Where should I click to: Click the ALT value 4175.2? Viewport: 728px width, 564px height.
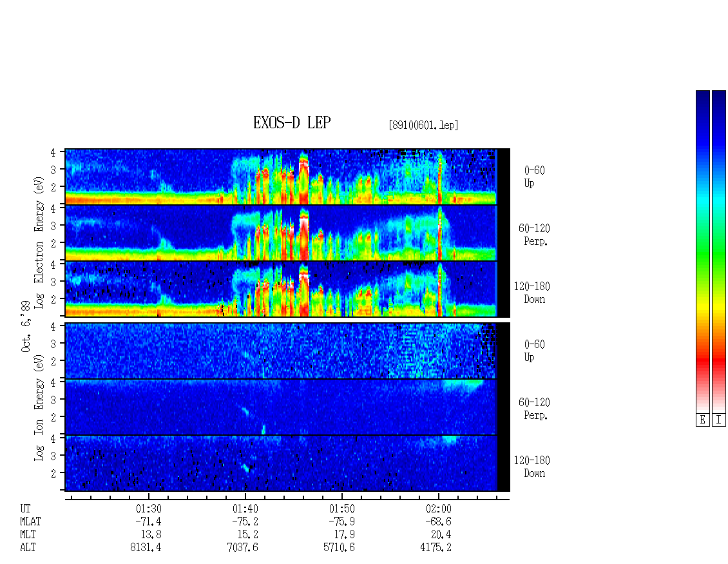tap(436, 548)
